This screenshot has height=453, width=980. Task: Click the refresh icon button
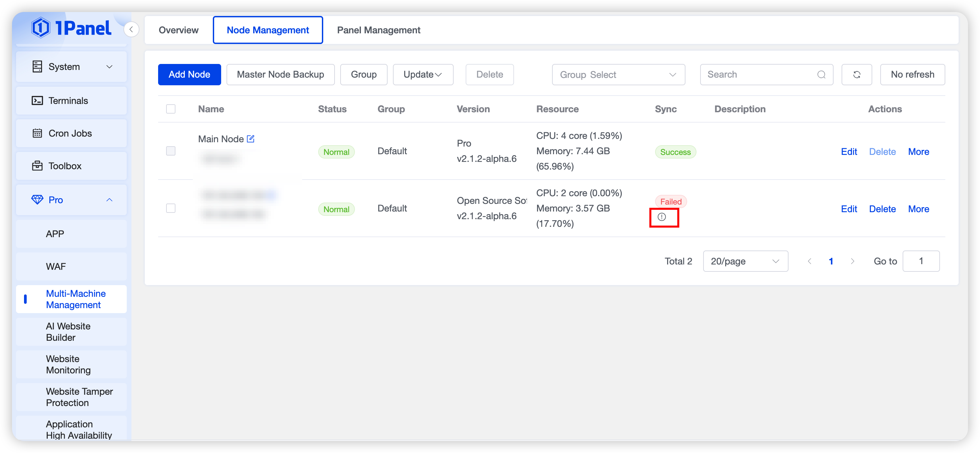856,75
